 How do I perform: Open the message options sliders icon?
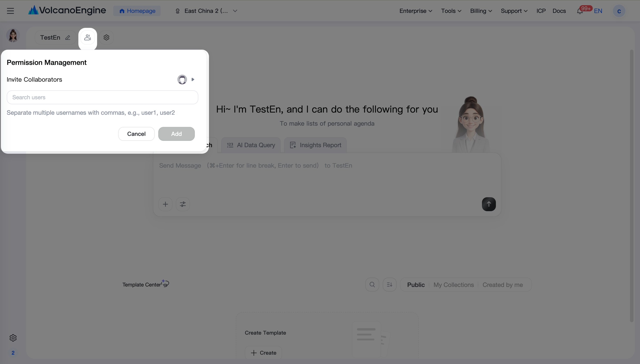pos(183,204)
